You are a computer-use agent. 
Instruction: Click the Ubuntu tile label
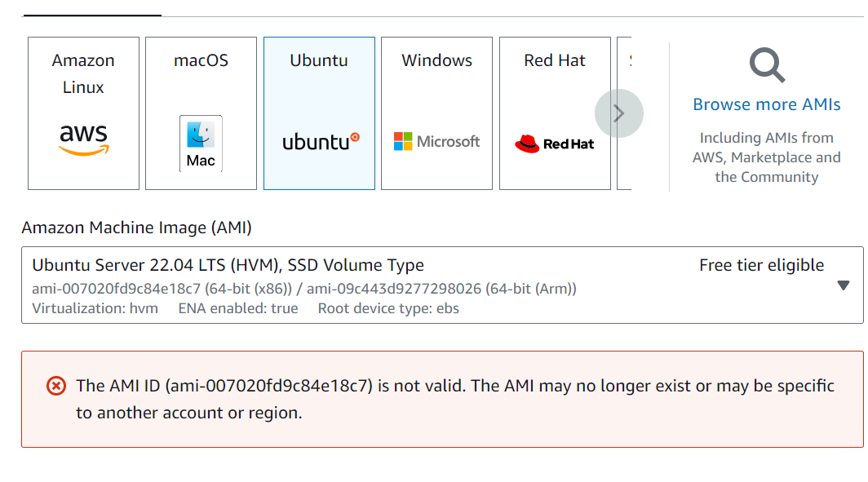click(x=319, y=60)
